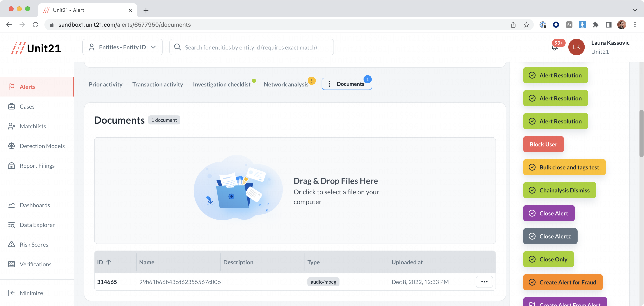Bookmark page with the star icon
This screenshot has height=306, width=644.
[x=526, y=24]
